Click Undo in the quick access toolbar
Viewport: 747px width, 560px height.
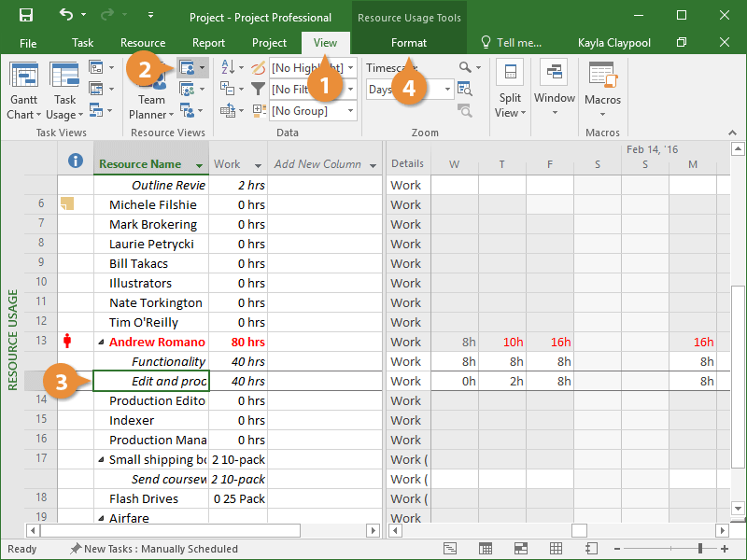click(x=65, y=16)
